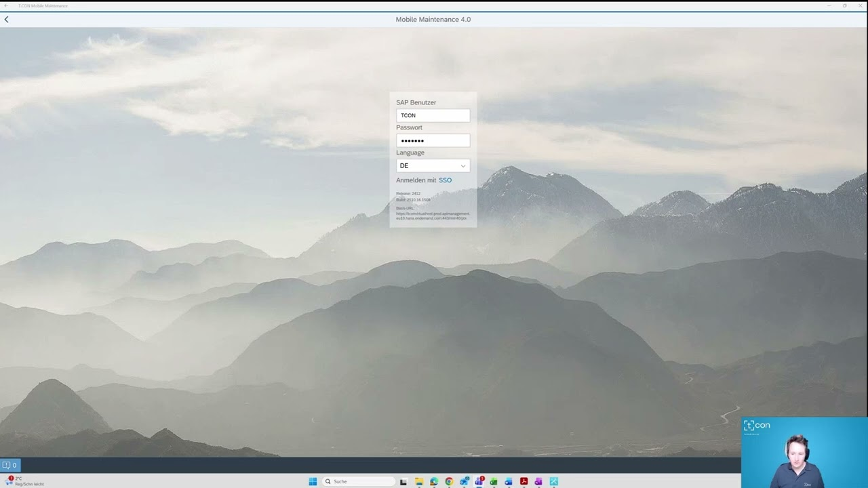Open the message notifications indicator showing 0

(x=9, y=465)
